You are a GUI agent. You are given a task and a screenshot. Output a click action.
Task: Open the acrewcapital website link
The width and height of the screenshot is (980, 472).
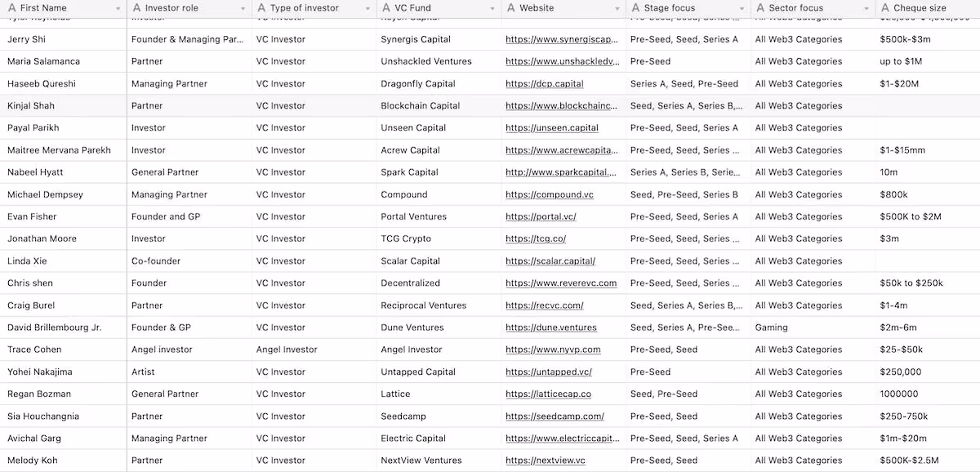tap(561, 150)
